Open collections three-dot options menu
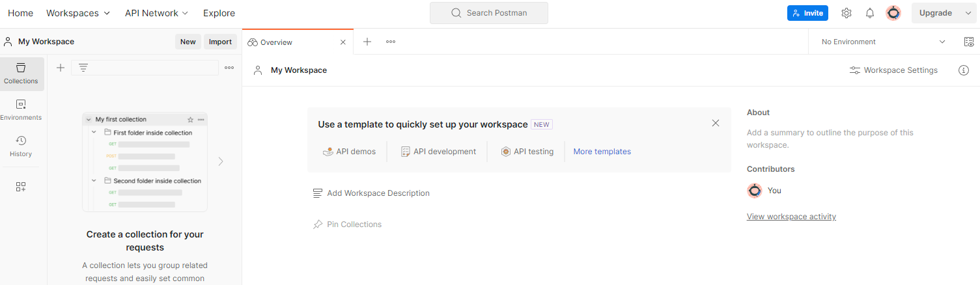 pyautogui.click(x=229, y=68)
